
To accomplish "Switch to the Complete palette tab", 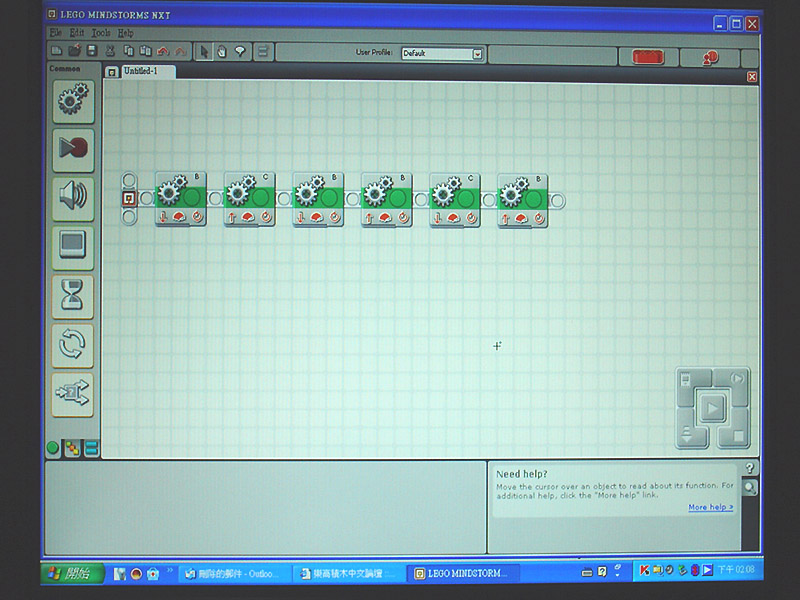I will (72, 448).
